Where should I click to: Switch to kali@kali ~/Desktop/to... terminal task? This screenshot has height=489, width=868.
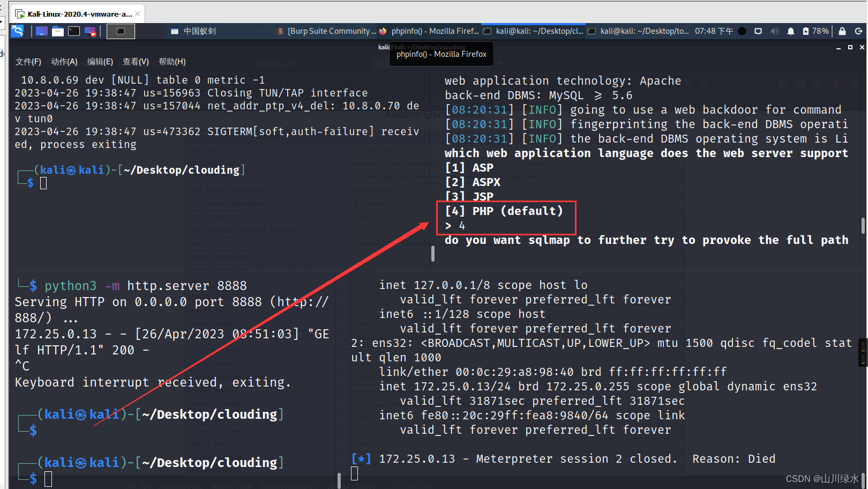638,31
